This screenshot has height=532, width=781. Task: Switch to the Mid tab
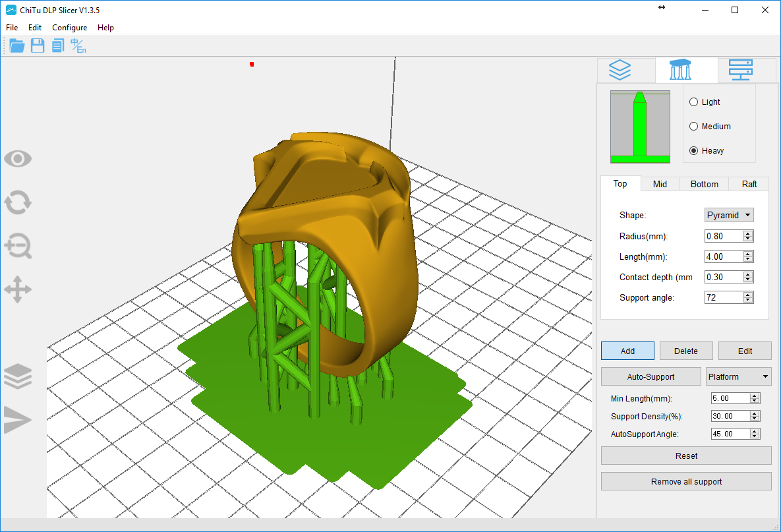(660, 184)
